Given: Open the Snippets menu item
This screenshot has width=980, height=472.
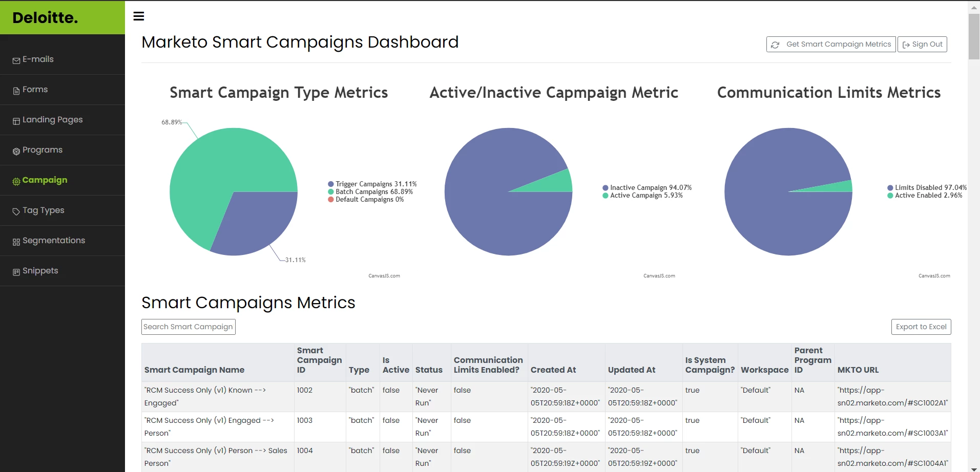Looking at the screenshot, I should [62, 271].
